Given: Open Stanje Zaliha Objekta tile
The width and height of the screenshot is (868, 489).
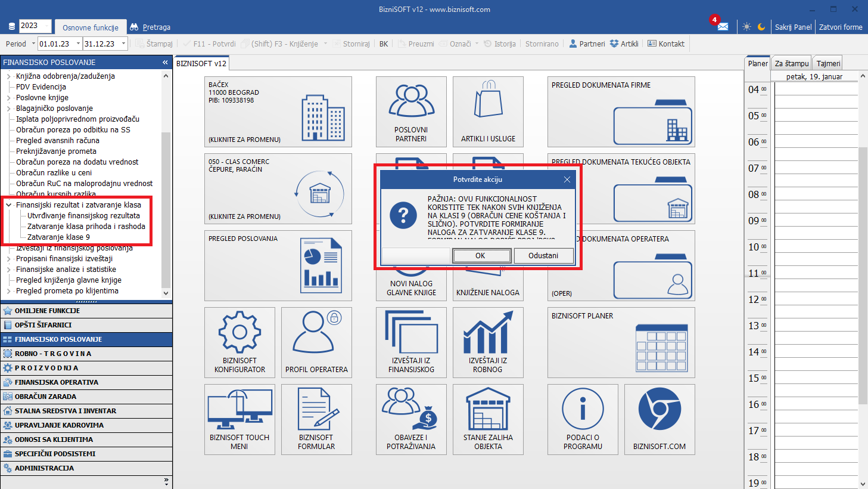Looking at the screenshot, I should pos(488,419).
